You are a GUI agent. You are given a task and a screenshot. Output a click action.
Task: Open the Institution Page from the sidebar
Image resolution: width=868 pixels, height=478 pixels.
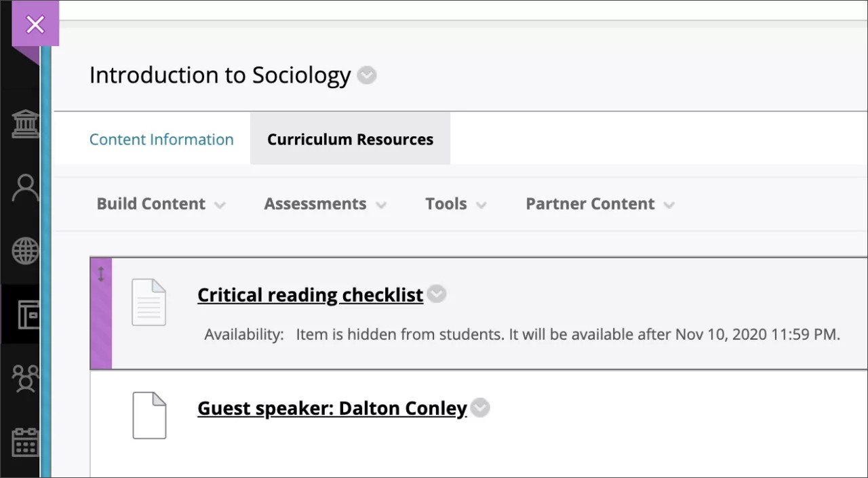click(25, 123)
